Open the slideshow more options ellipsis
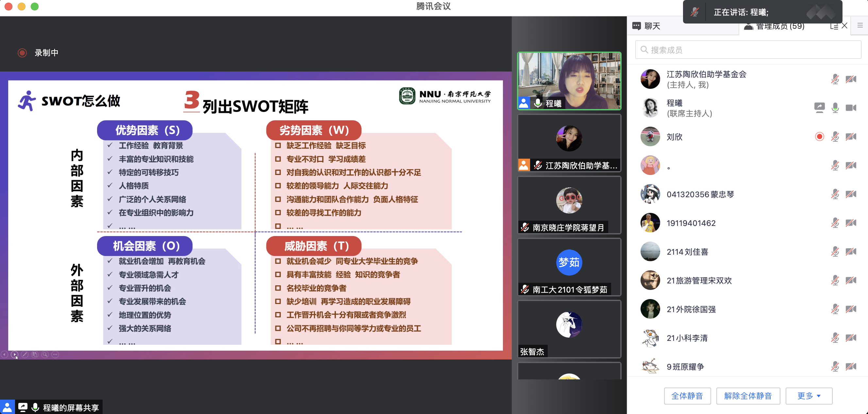The image size is (868, 414). pos(55,355)
